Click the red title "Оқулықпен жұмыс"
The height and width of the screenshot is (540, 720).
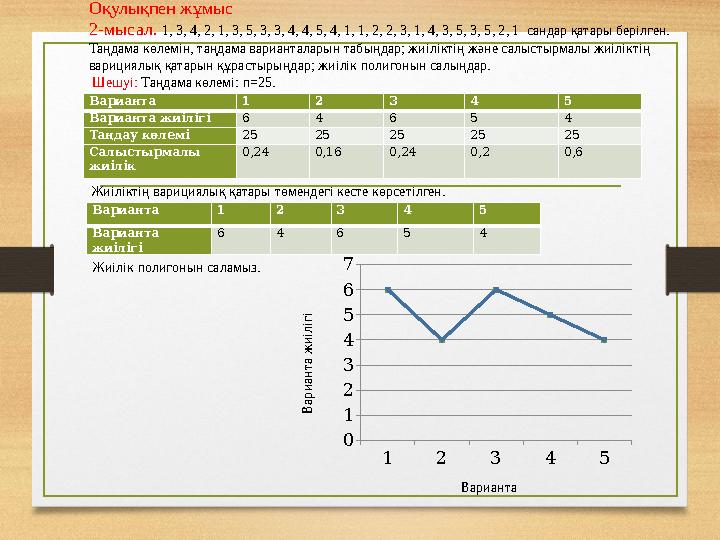161,8
